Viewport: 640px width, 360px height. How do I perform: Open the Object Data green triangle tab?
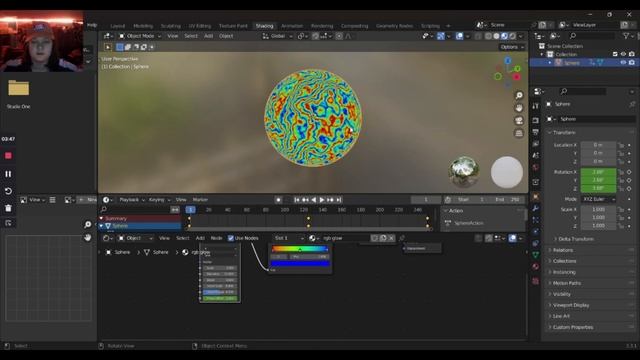coord(536,255)
